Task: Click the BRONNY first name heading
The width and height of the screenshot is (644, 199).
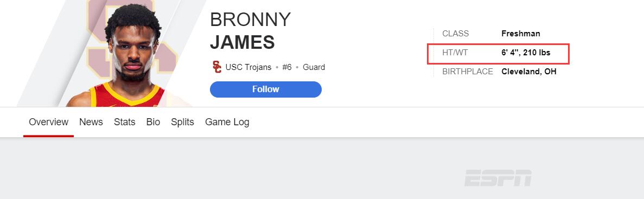Action: [x=250, y=20]
